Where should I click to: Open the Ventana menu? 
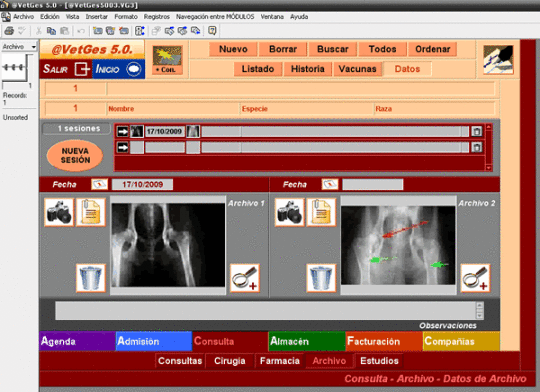coord(272,17)
